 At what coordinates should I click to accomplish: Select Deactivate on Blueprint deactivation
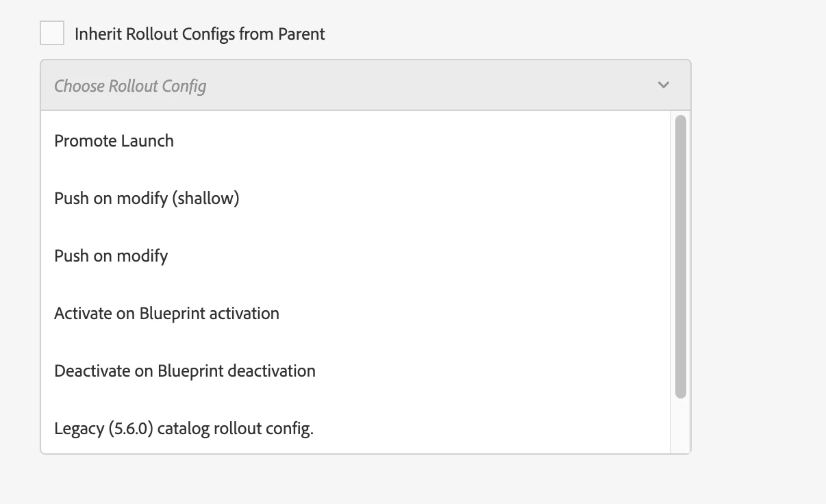tap(185, 371)
